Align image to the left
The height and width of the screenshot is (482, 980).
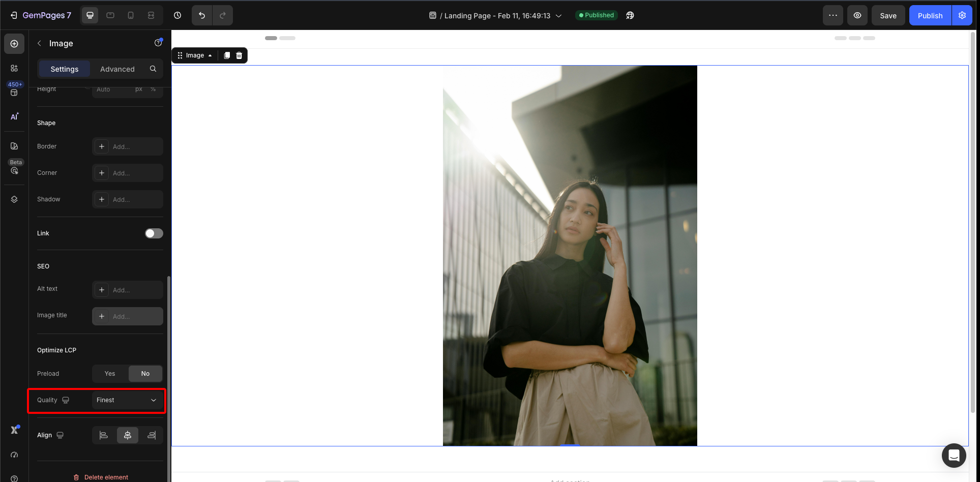[x=104, y=435]
